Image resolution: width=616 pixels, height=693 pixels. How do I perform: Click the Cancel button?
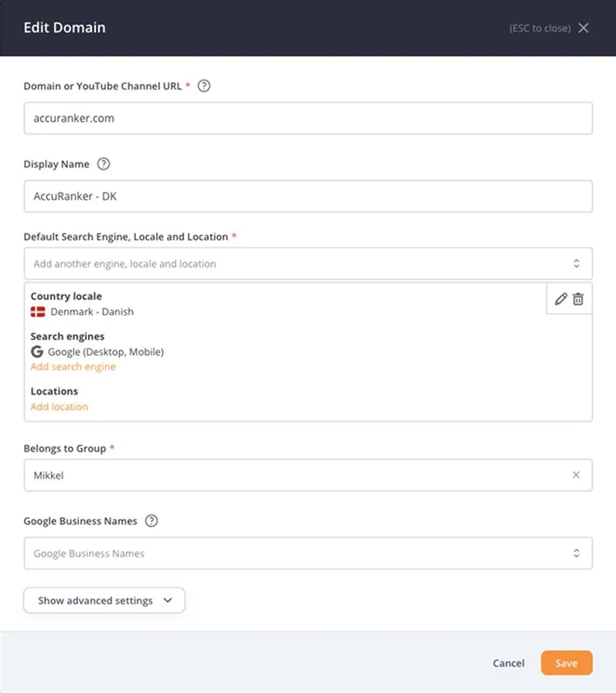point(509,663)
